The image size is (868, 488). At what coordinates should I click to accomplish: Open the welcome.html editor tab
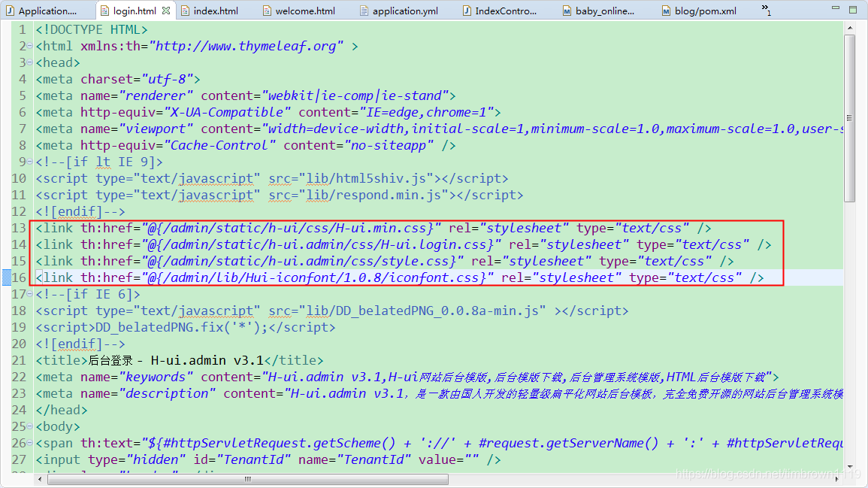coord(300,11)
